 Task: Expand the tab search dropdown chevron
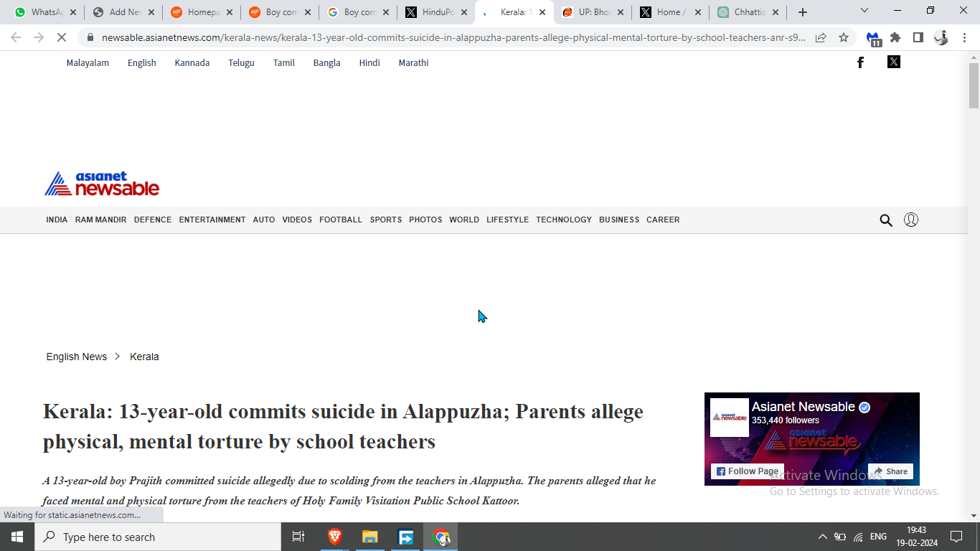pyautogui.click(x=864, y=11)
